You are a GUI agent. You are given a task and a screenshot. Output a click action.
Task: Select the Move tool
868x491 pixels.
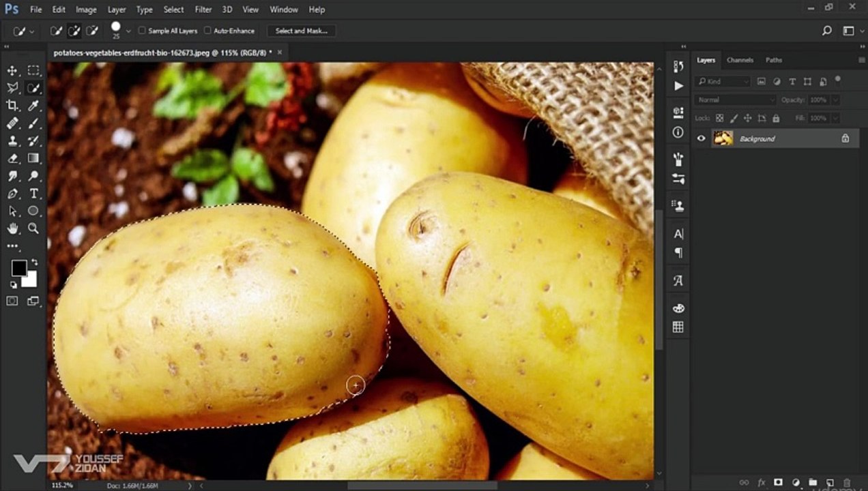12,70
